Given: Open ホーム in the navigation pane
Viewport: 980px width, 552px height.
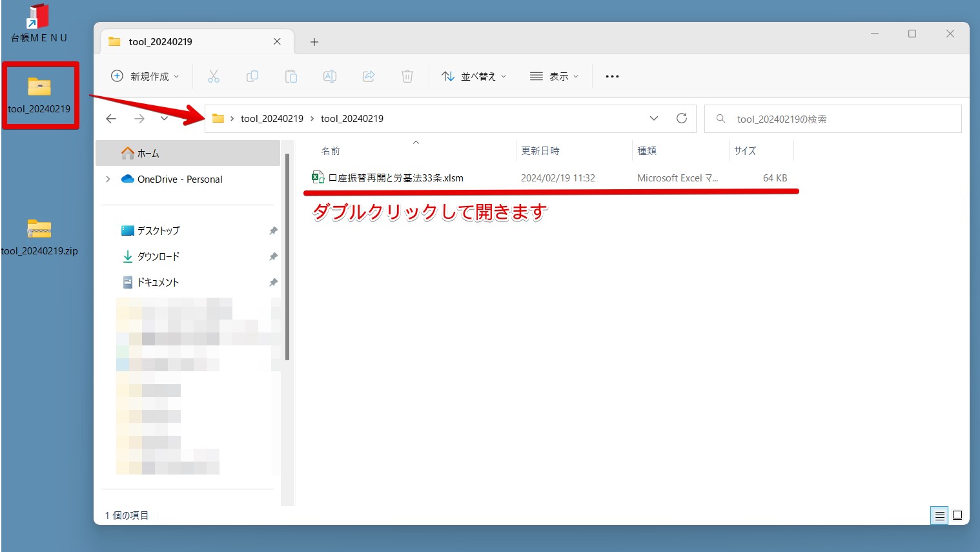Looking at the screenshot, I should pos(188,154).
